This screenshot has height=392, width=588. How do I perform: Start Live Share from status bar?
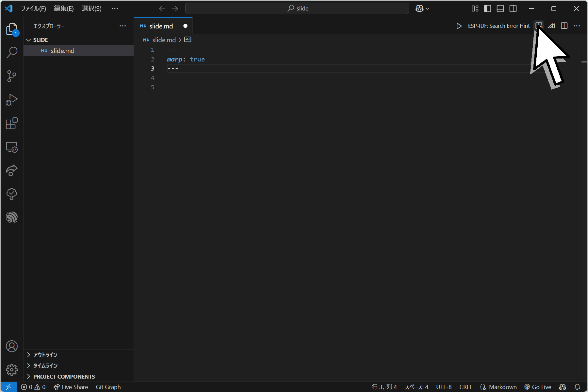click(71, 387)
